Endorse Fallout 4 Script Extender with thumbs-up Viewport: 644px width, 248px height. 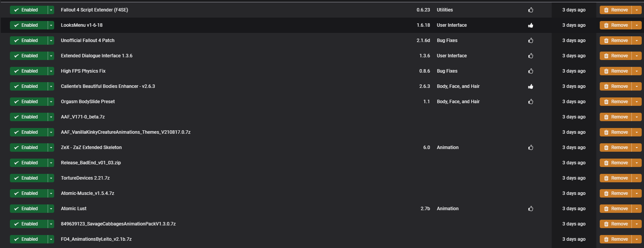pyautogui.click(x=531, y=10)
